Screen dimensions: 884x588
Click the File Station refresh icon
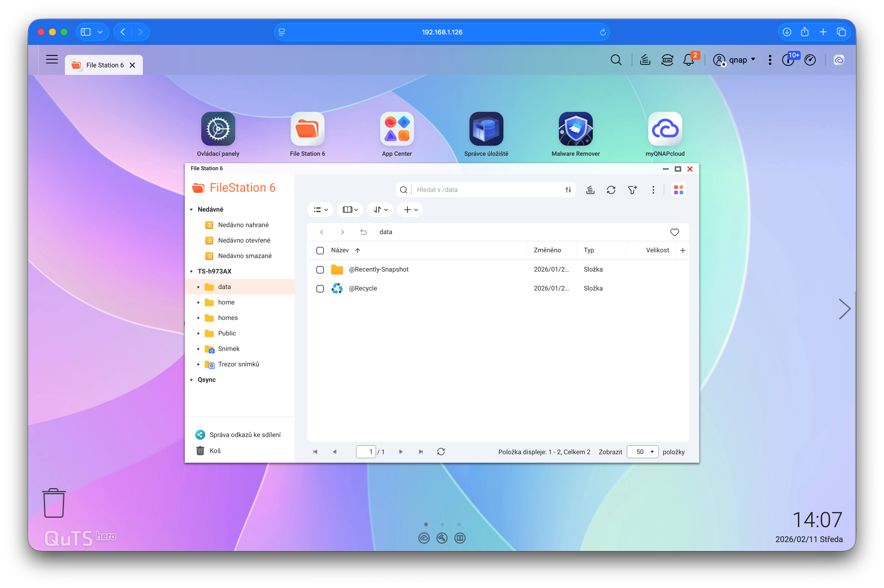click(611, 190)
